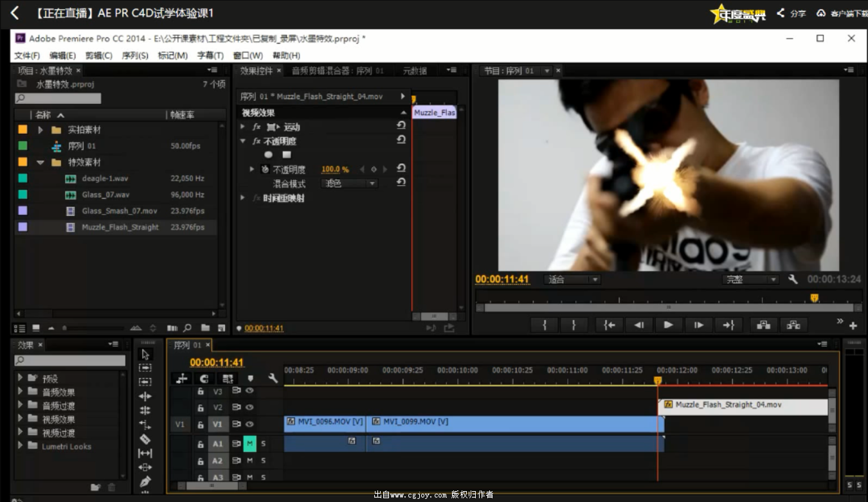Click New Item icon in project panel
The width and height of the screenshot is (868, 502).
click(x=222, y=328)
